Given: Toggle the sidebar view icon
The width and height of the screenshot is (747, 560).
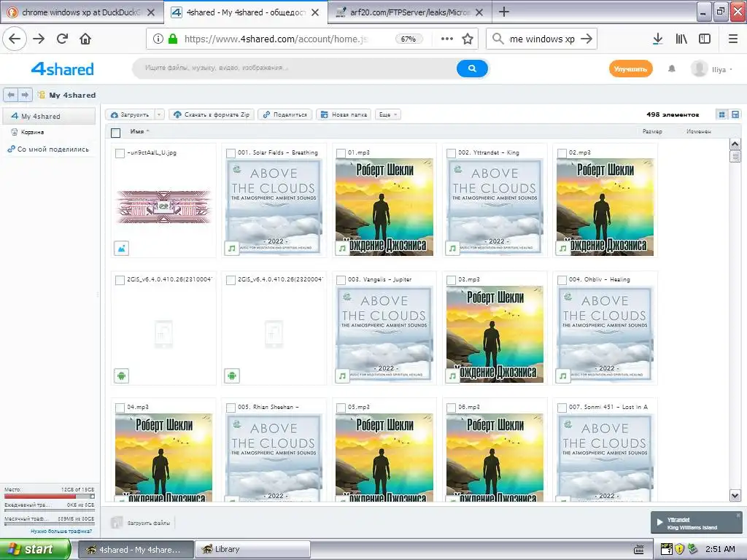Looking at the screenshot, I should tap(705, 39).
